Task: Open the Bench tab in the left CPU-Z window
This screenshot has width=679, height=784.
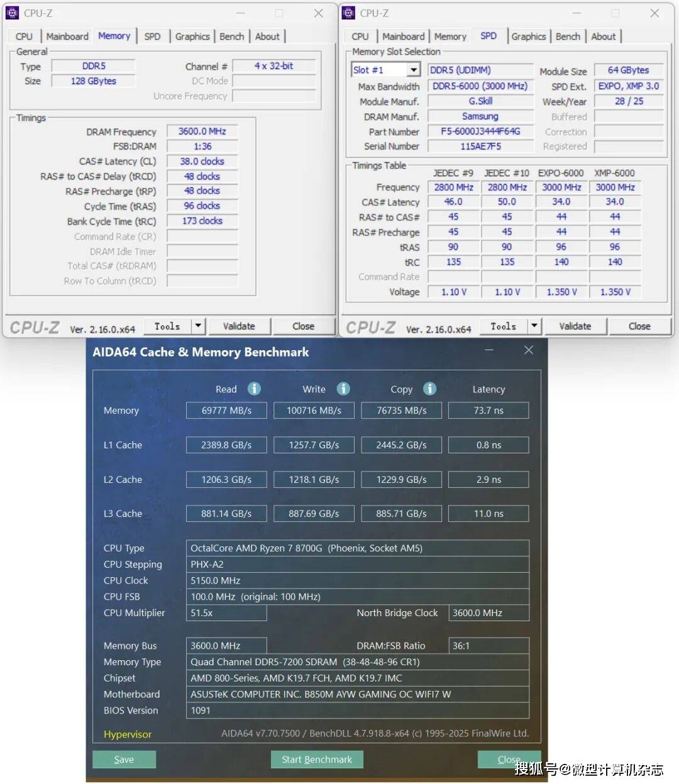Action: [x=232, y=36]
